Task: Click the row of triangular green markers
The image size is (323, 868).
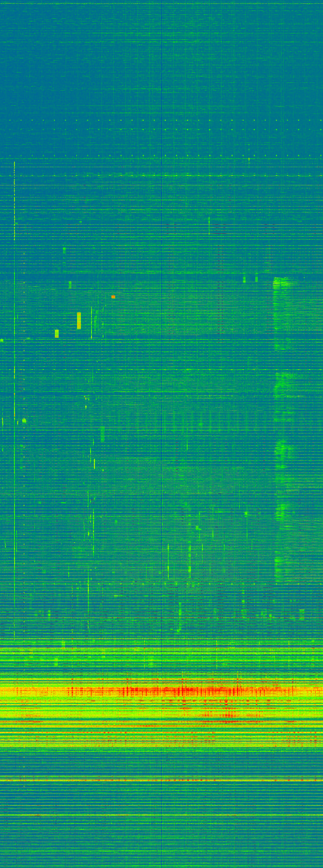Action: click(x=162, y=155)
